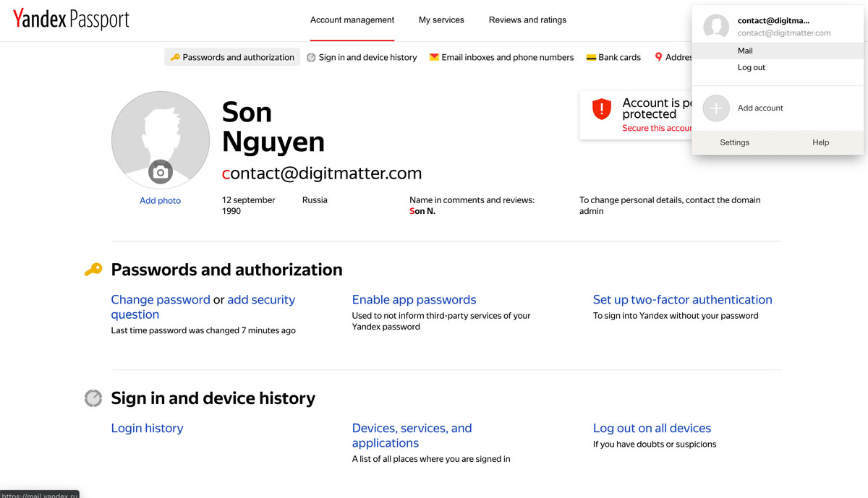Open Email inboxes and phone numbers tab
868x498 pixels.
click(501, 57)
